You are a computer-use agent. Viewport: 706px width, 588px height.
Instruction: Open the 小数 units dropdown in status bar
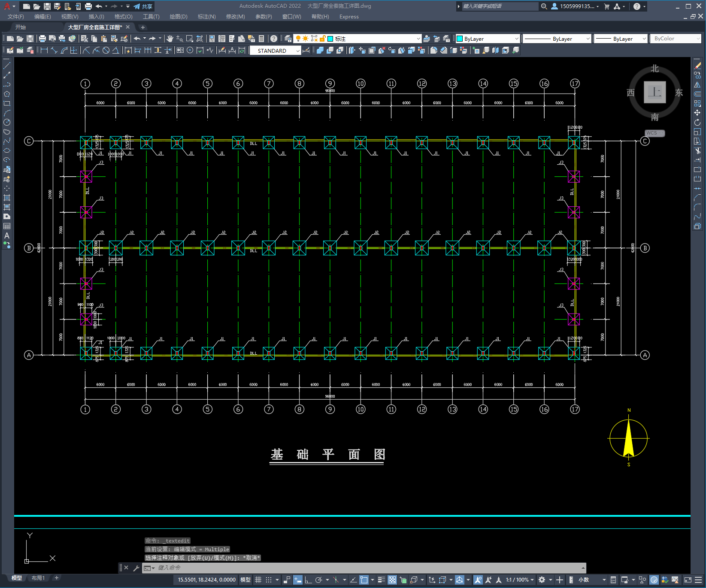click(x=591, y=580)
